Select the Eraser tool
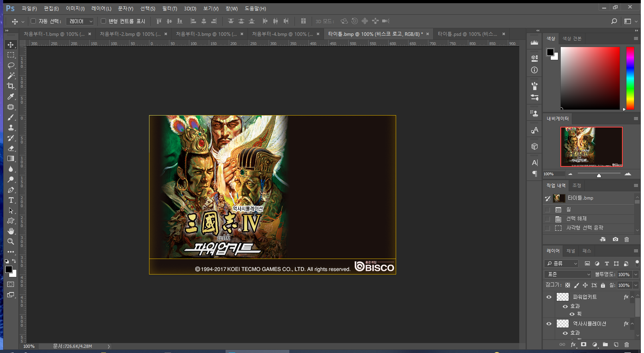Viewport: 644px width, 353px height. [11, 148]
